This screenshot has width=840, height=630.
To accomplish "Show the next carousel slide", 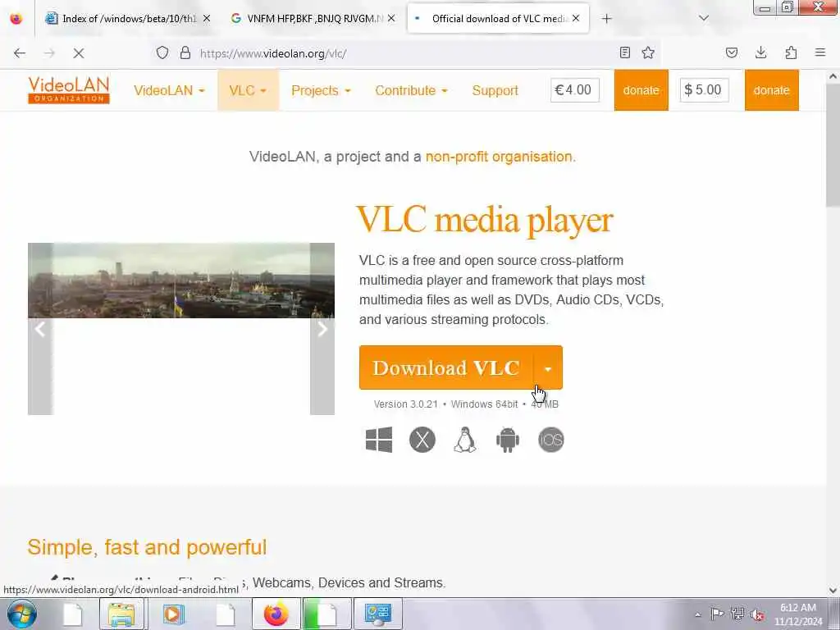I will pyautogui.click(x=322, y=329).
